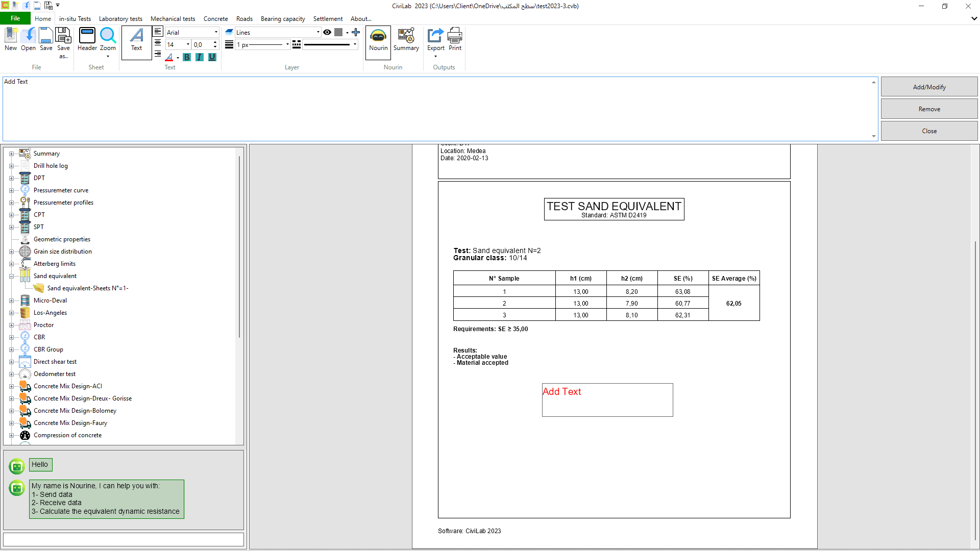Click the Add/Modify button
980x551 pixels.
coord(929,86)
